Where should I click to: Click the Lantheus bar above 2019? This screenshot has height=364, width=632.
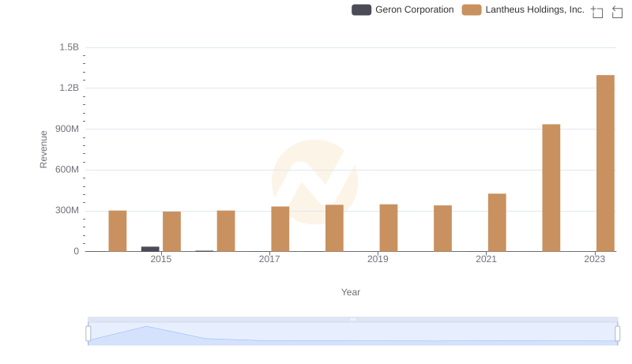pos(389,228)
